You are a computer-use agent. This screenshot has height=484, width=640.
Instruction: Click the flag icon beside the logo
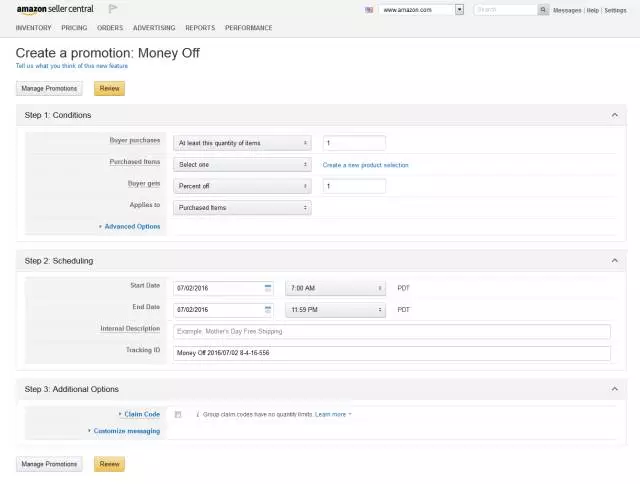(113, 9)
